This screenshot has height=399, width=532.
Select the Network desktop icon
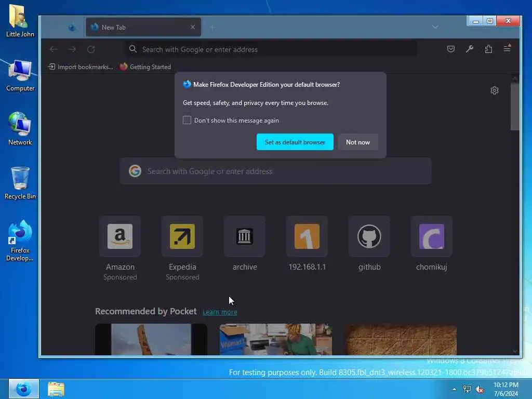pos(20,129)
